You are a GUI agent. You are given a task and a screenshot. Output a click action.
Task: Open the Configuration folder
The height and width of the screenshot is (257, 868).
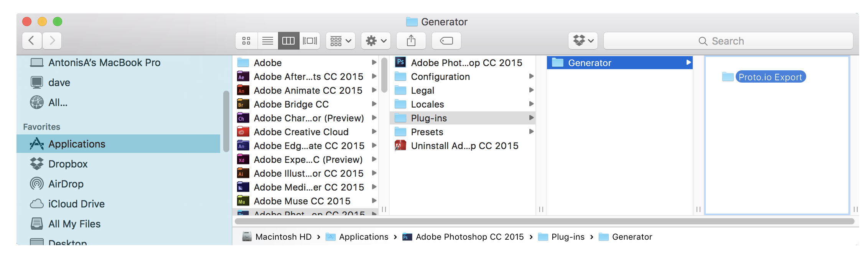pyautogui.click(x=463, y=76)
